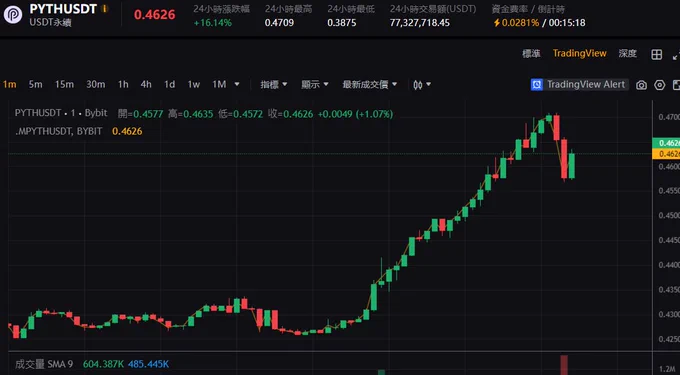Viewport: 680px width, 375px height.
Task: Click the green 604.387K volume value
Action: pos(103,364)
